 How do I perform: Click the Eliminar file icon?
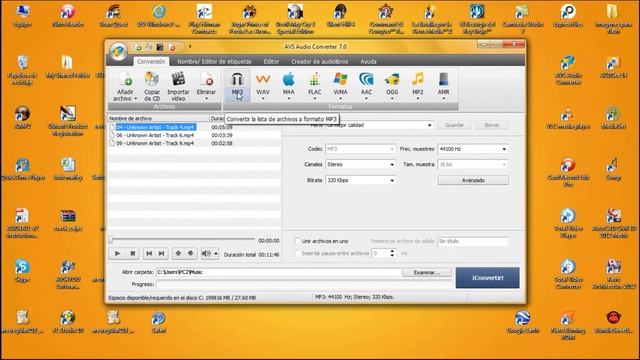tap(206, 79)
